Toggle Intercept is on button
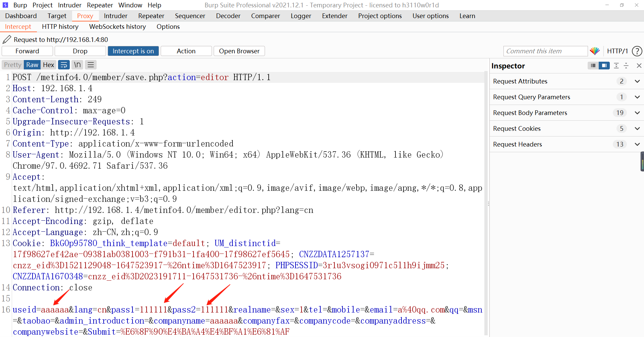 point(133,51)
